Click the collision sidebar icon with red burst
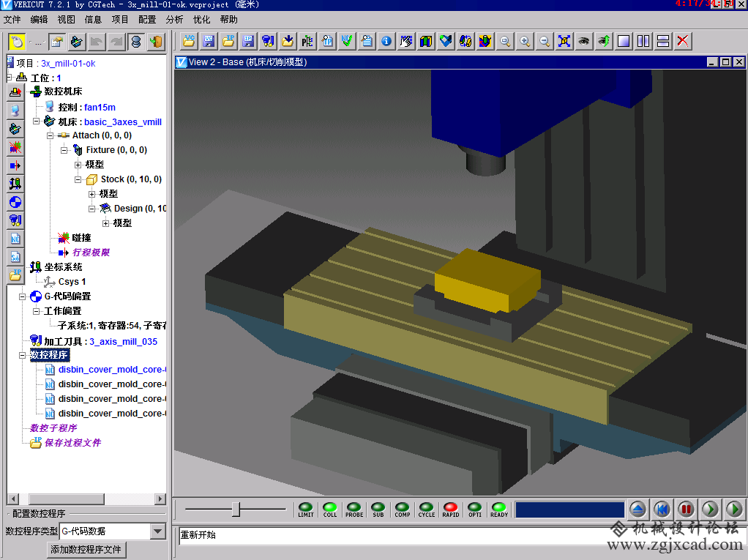This screenshot has width=748, height=560. click(15, 147)
